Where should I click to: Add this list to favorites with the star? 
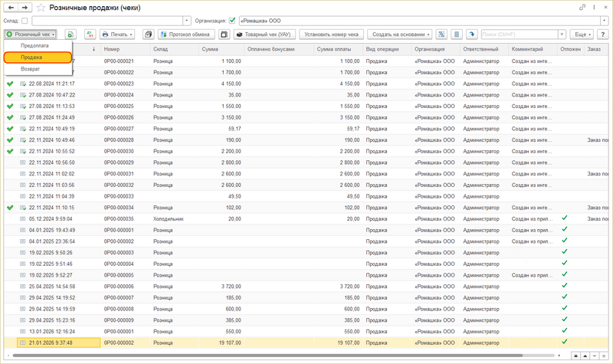tap(40, 7)
